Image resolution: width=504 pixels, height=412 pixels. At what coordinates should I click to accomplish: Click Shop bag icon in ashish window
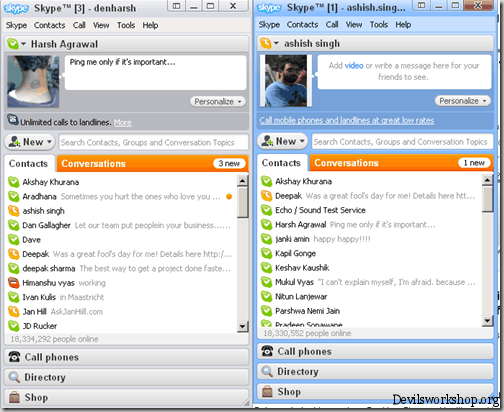click(x=267, y=391)
